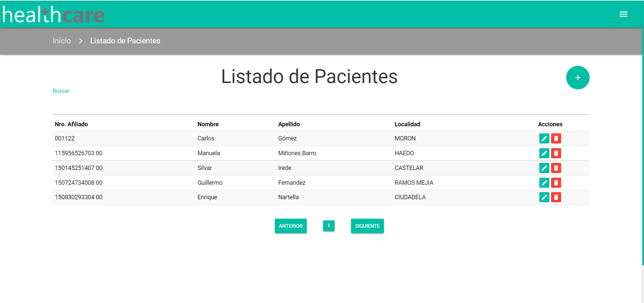Screen dimensions: 644x303
Task: Edit Manuela Miñones Barro's record
Action: [x=544, y=153]
